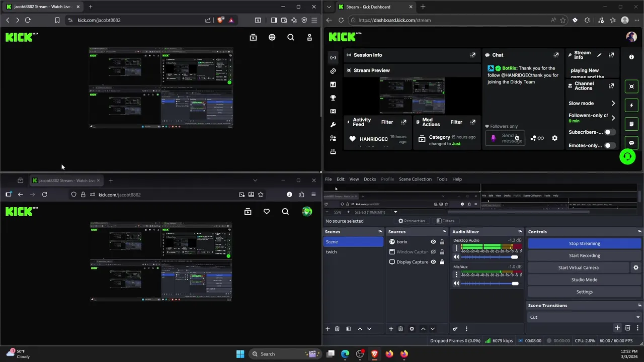Open scene filters icon in Scenes toolbar
644x362 pixels.
[348, 329]
